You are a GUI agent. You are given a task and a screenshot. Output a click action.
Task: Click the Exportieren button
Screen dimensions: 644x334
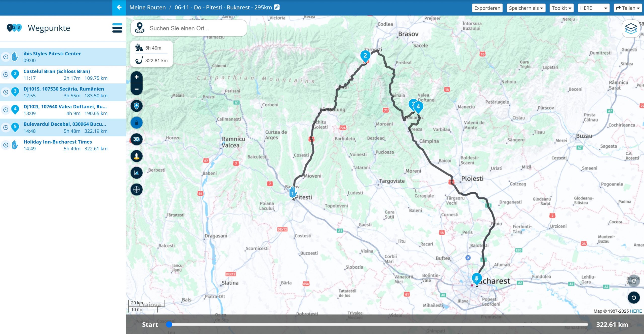[487, 8]
